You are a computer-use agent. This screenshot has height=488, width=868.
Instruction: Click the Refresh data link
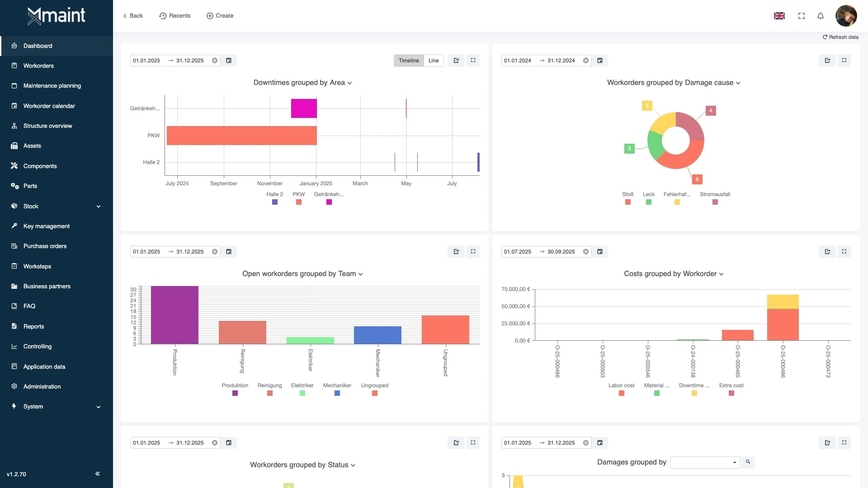click(x=840, y=37)
